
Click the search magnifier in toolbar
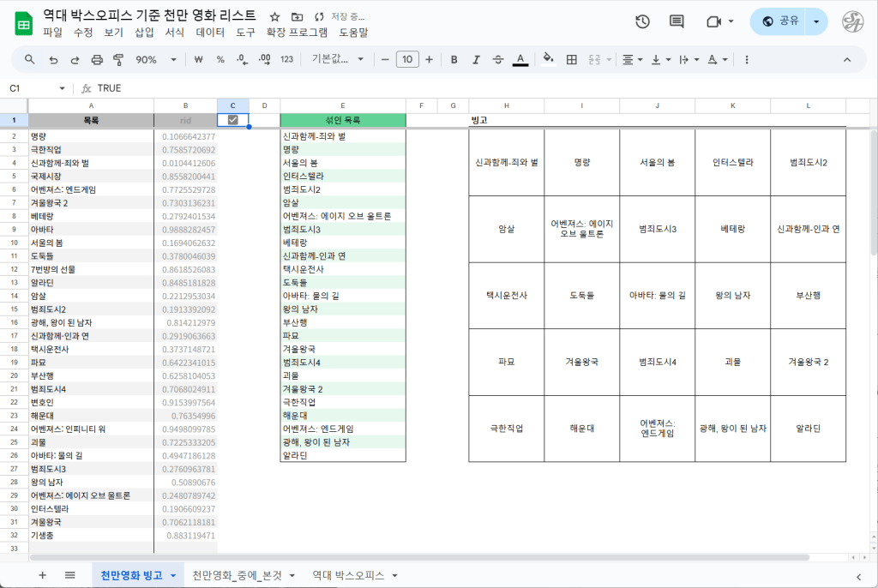coord(30,60)
